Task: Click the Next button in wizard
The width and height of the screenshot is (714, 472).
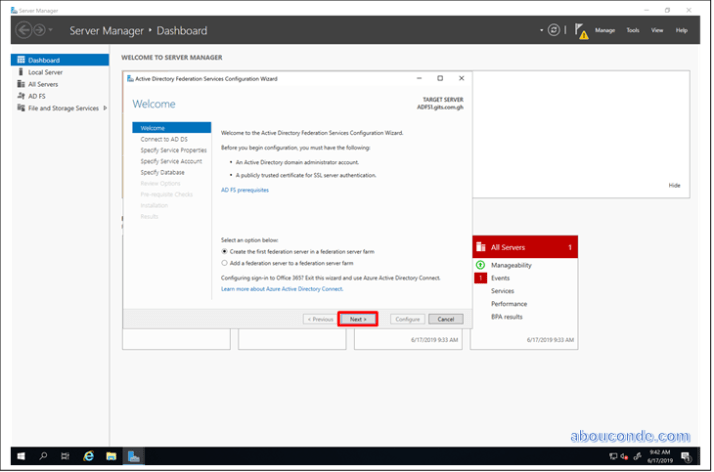Action: pos(357,319)
